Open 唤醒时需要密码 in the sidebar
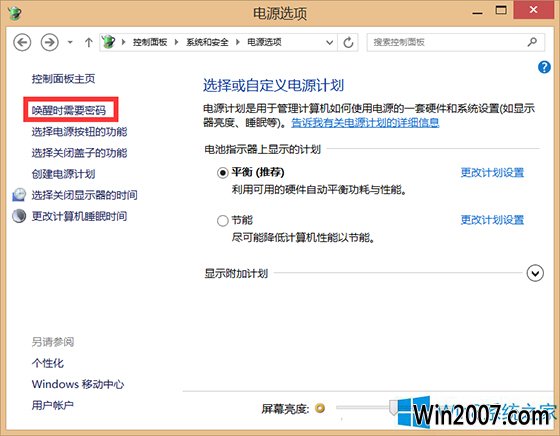 (69, 110)
